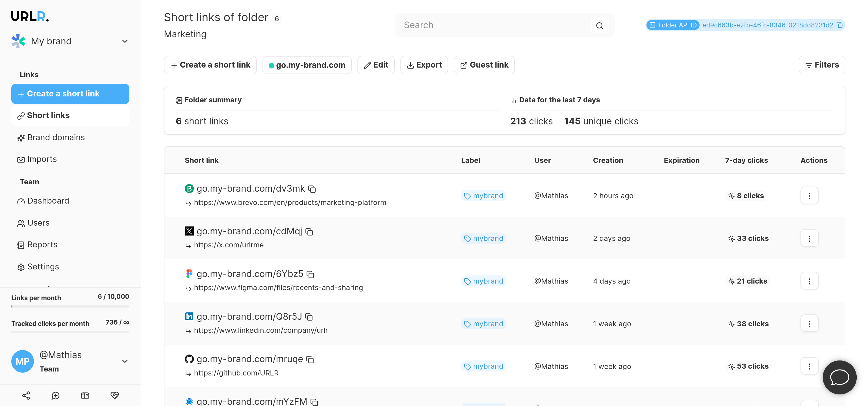Screen dimensions: 868x406
Task: Open the Imports page
Action: click(37, 159)
